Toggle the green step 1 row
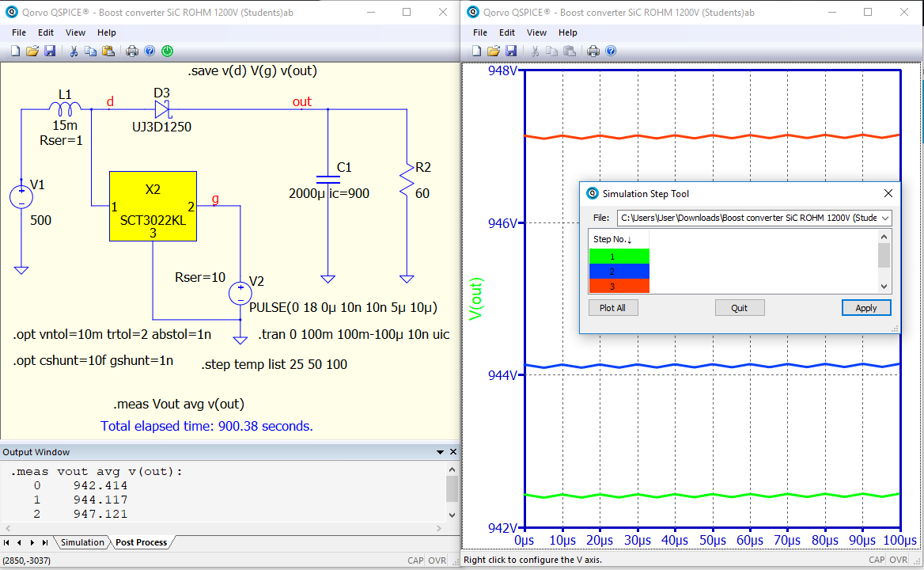 pyautogui.click(x=619, y=256)
